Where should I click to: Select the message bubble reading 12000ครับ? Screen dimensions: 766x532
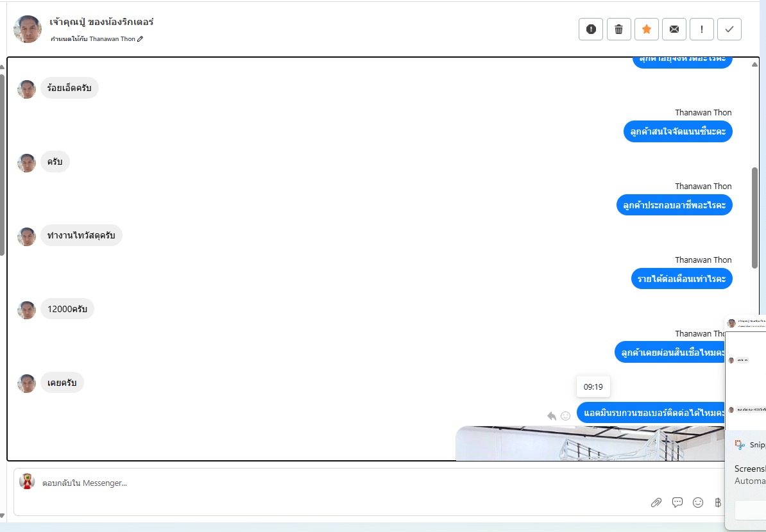67,309
